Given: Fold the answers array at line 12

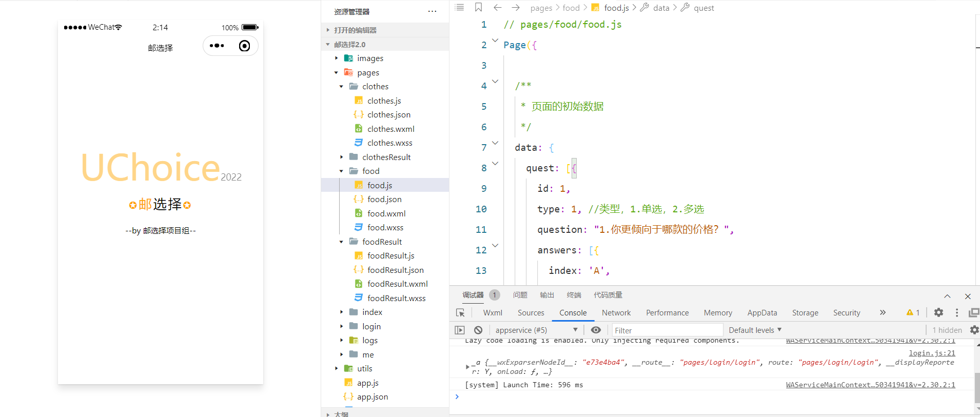Looking at the screenshot, I should tap(495, 245).
